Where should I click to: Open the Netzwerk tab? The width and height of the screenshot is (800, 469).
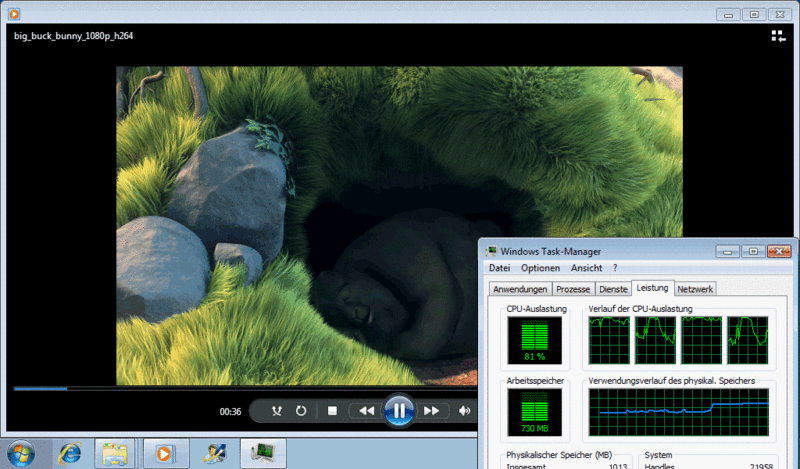point(695,289)
